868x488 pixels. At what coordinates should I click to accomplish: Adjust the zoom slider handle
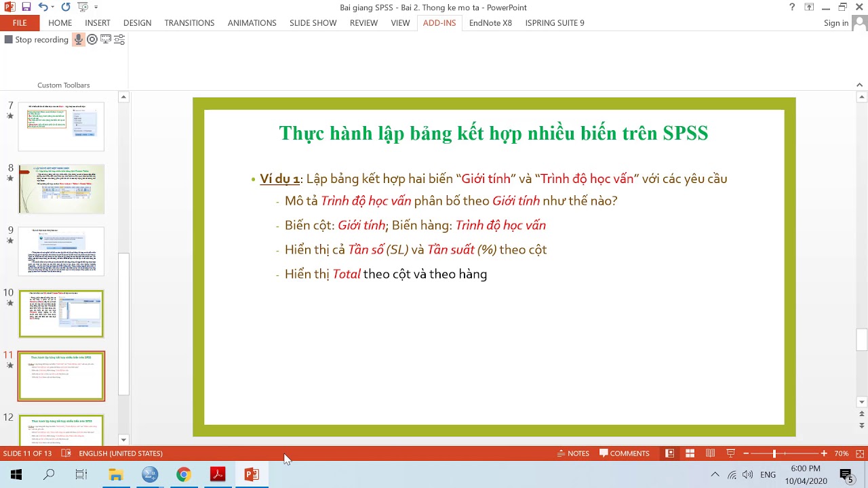coord(774,453)
